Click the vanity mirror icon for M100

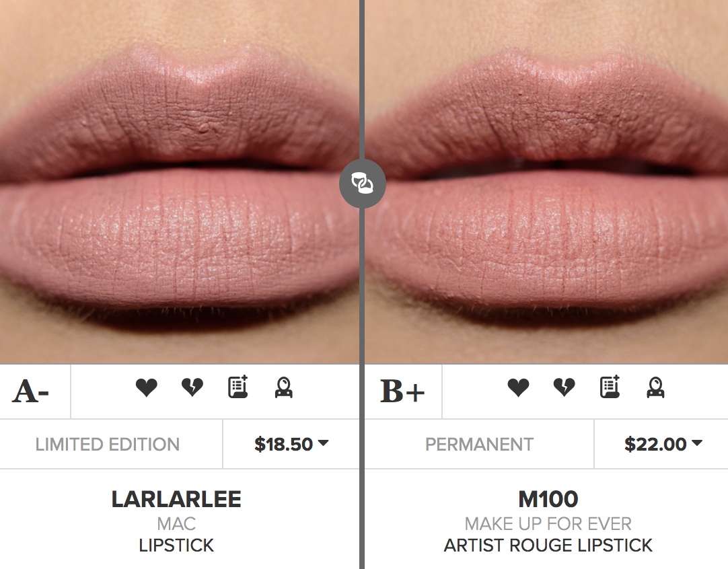tap(655, 387)
